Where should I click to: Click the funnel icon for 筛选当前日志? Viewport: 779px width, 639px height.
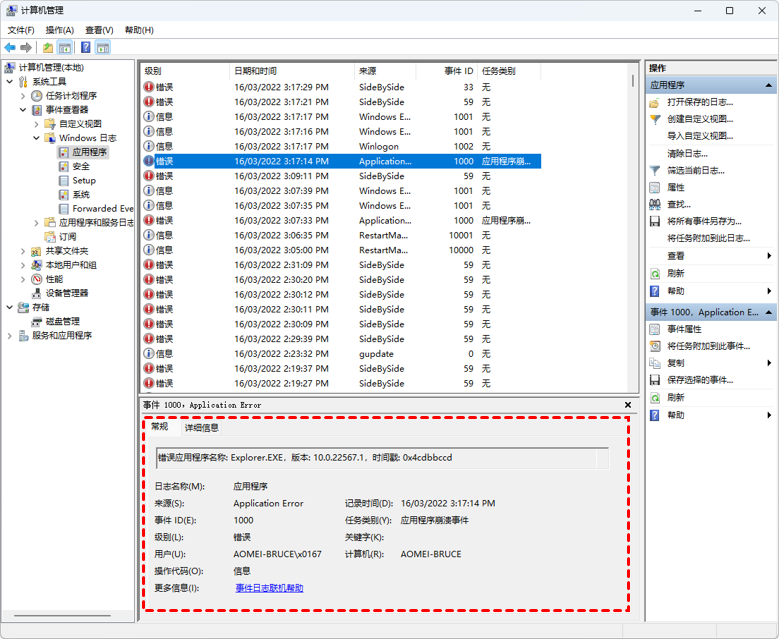[655, 170]
